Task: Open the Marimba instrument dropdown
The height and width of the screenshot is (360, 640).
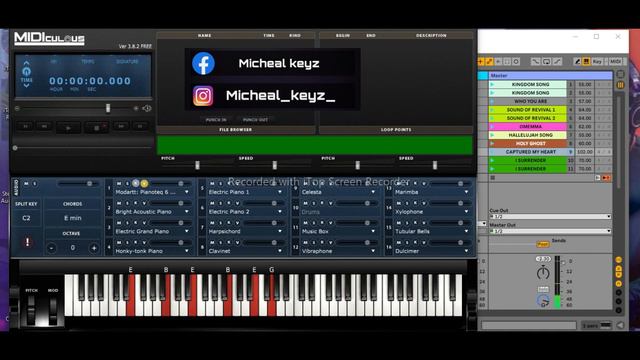Action: [x=466, y=192]
